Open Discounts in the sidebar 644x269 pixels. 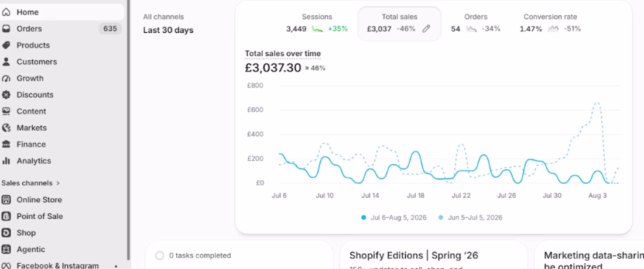[61, 95]
